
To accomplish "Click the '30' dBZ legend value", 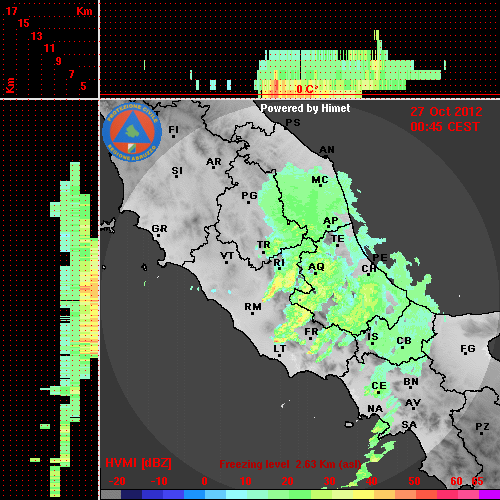I will coord(329,481).
